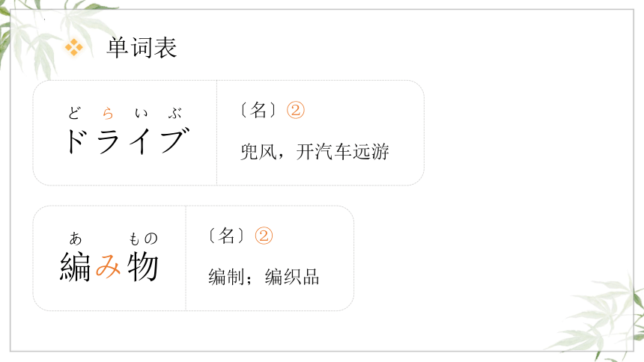Click the katakana word ドライブ
The height and width of the screenshot is (362, 644).
click(128, 141)
